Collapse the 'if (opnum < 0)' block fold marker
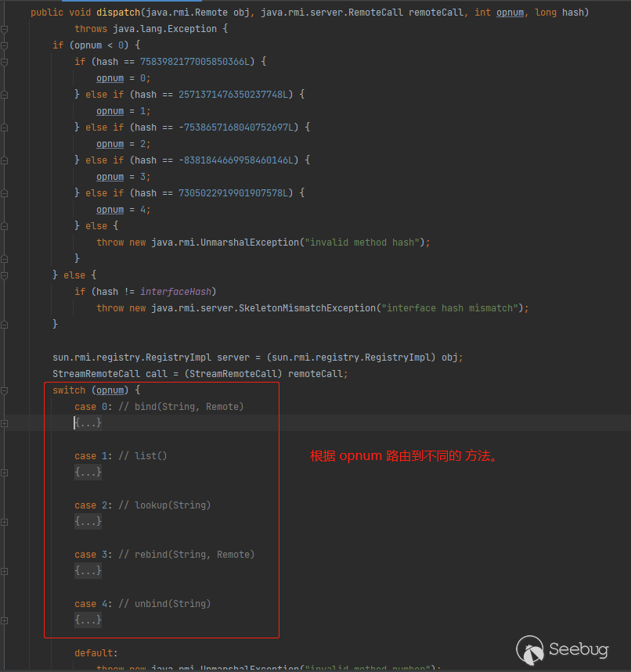Viewport: 631px width, 672px height. pyautogui.click(x=4, y=45)
